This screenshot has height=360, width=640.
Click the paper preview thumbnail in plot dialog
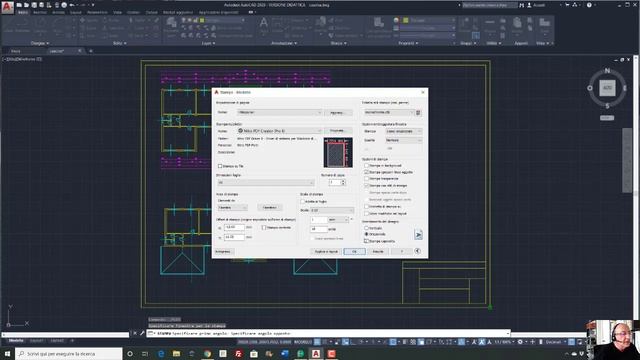pos(338,153)
